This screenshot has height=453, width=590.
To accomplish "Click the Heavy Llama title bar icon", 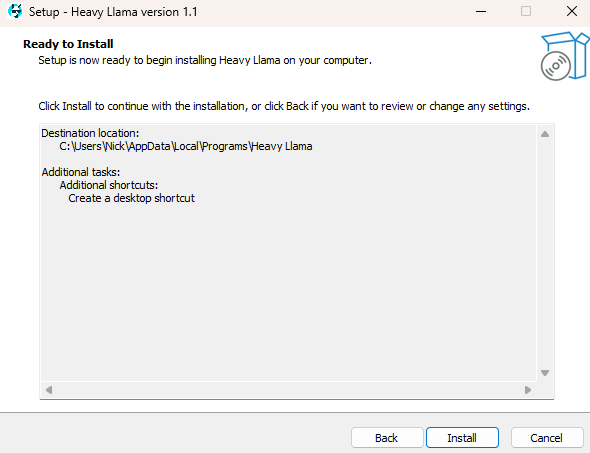I will [x=15, y=12].
